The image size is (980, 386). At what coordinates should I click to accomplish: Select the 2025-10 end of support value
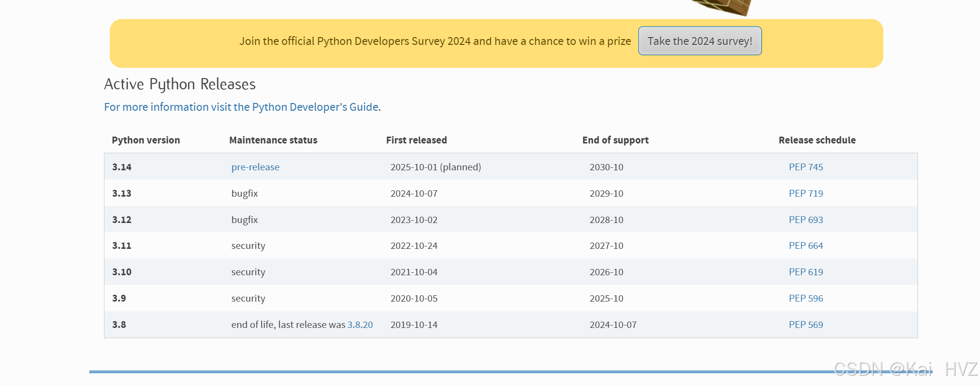click(x=607, y=298)
